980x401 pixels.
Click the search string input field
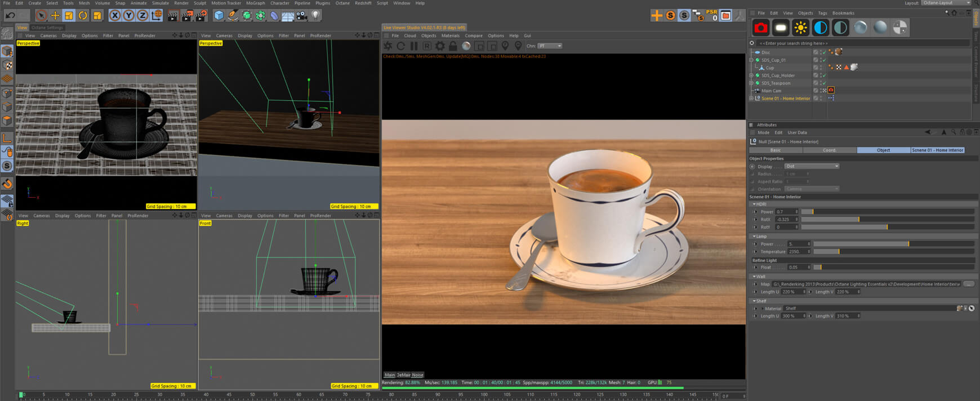[x=862, y=43]
